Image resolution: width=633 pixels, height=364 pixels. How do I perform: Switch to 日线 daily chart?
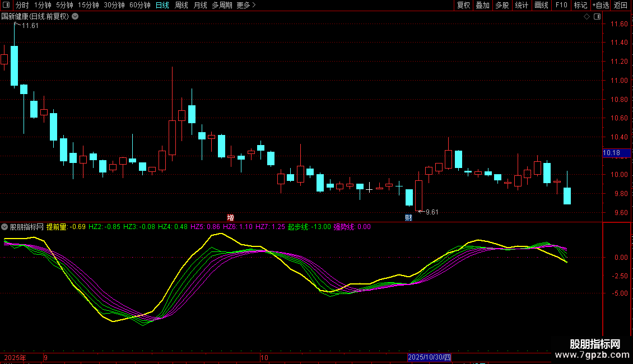[162, 5]
